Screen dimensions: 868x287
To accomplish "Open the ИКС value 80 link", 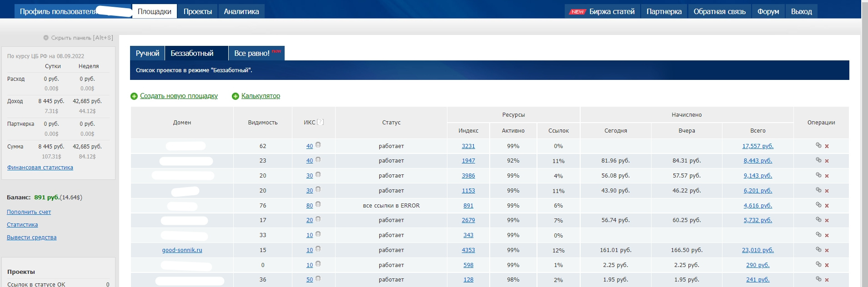I will pyautogui.click(x=309, y=205).
